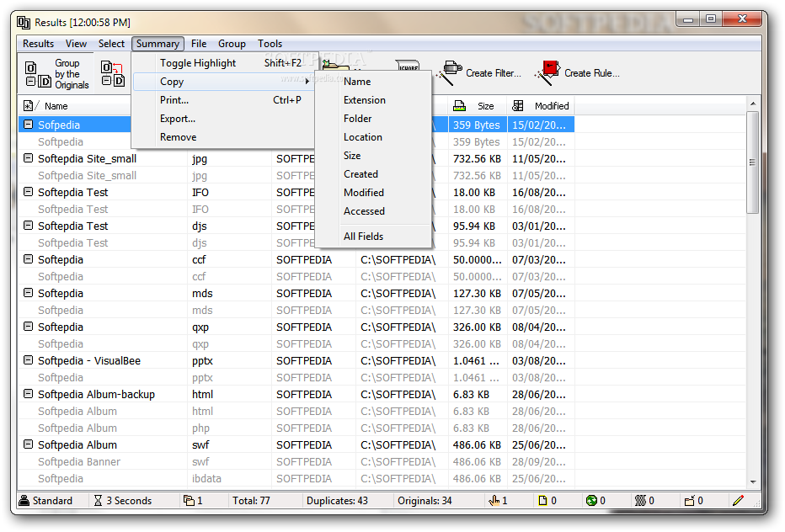Click the Group by the Originals icon
The image size is (785, 532).
38,74
